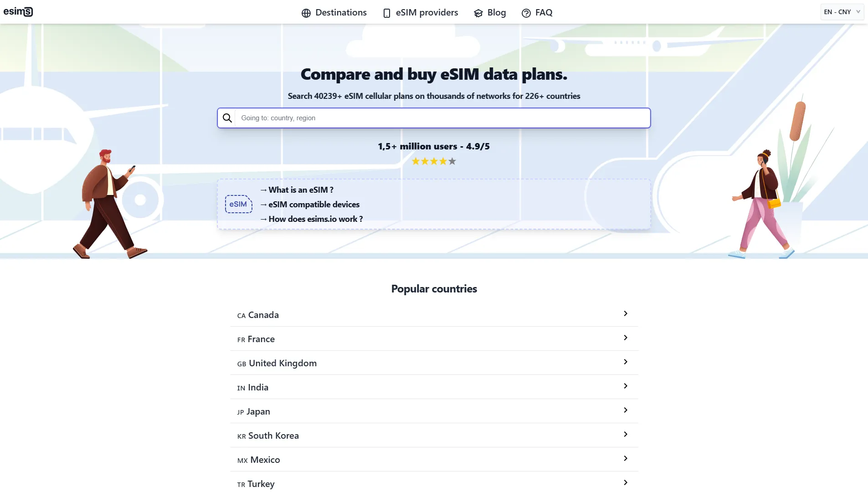Click the esims logo icon

pyautogui.click(x=18, y=12)
